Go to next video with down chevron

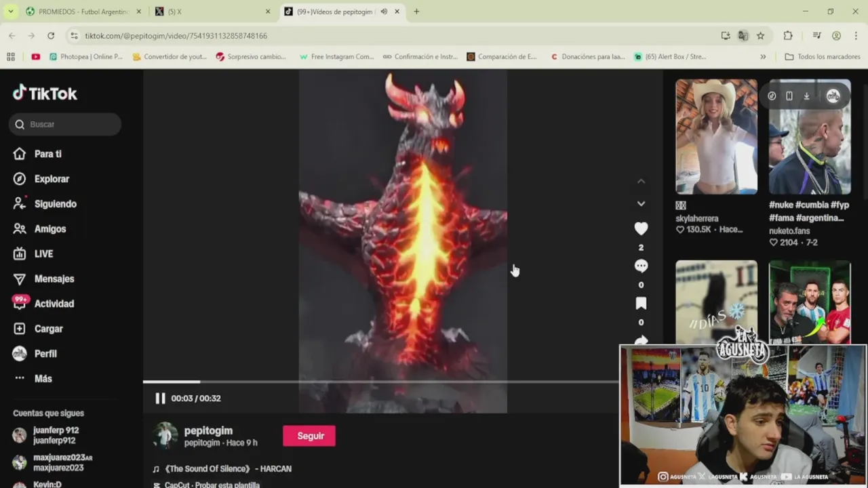[x=641, y=203]
